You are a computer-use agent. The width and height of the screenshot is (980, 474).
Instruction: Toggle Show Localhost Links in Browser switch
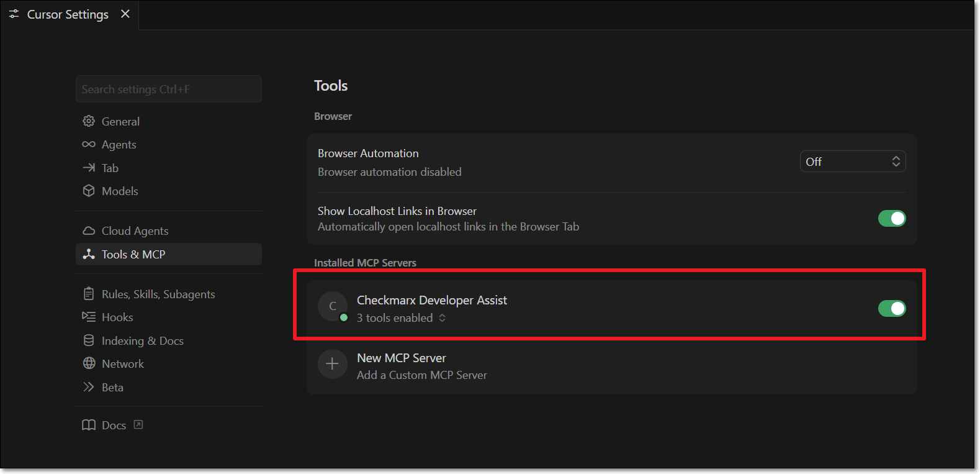[x=891, y=219]
